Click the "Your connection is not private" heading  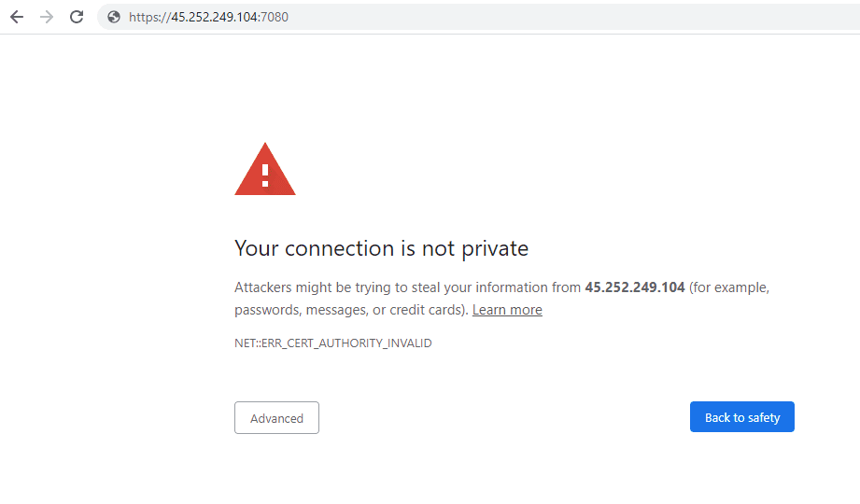(x=381, y=248)
